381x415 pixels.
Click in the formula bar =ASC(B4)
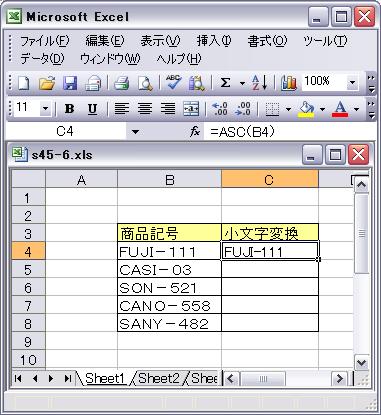(289, 132)
